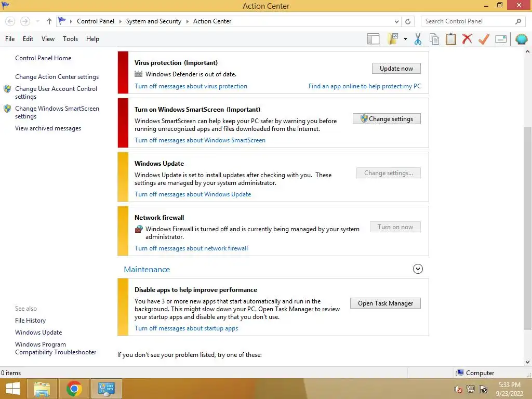The height and width of the screenshot is (399, 532).
Task: Click the Cut scissors icon
Action: (418, 39)
